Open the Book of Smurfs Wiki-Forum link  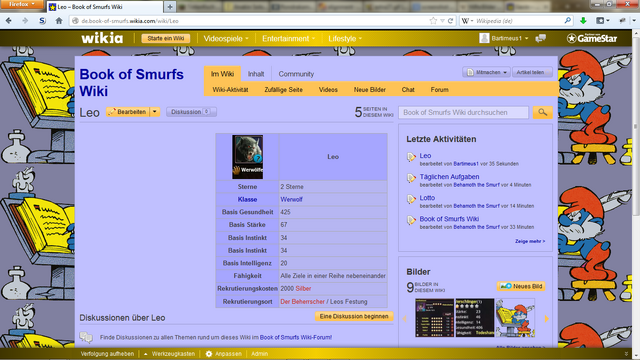coord(296,338)
